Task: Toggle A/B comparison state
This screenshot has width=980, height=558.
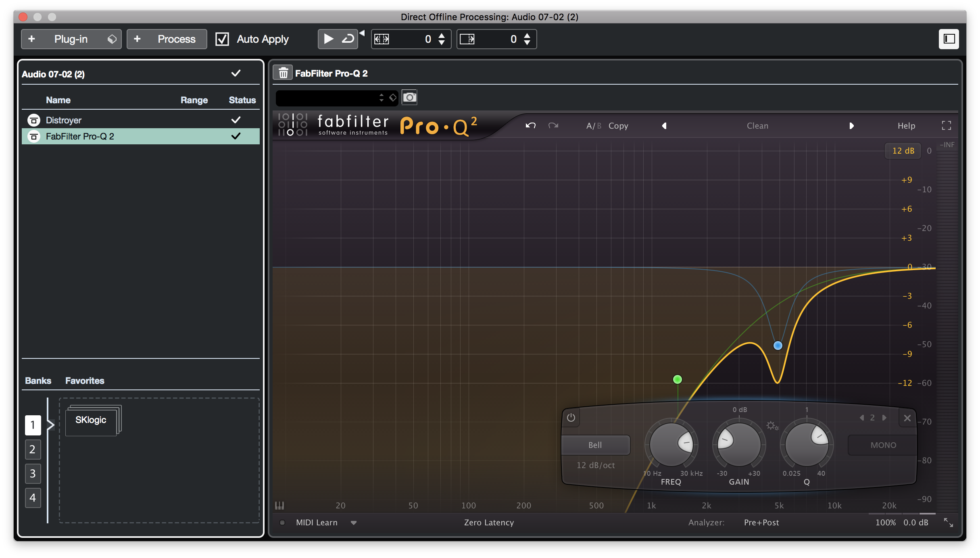Action: [593, 126]
